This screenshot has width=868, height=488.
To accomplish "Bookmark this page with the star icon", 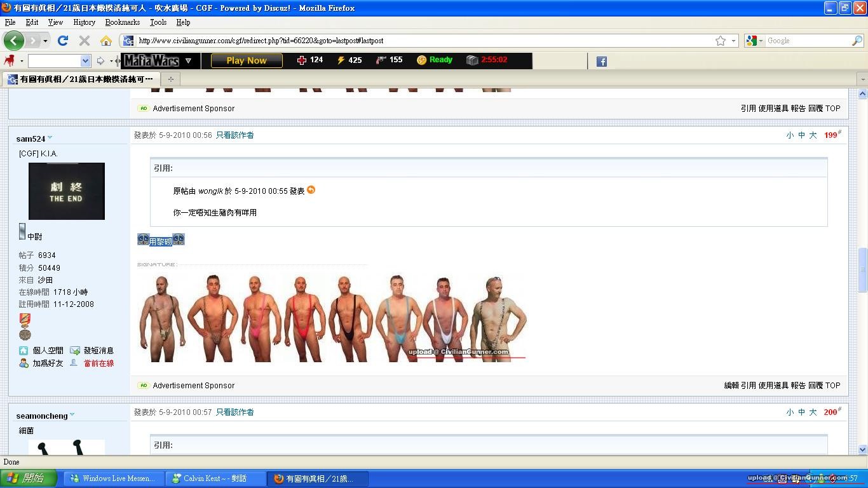I will [720, 41].
